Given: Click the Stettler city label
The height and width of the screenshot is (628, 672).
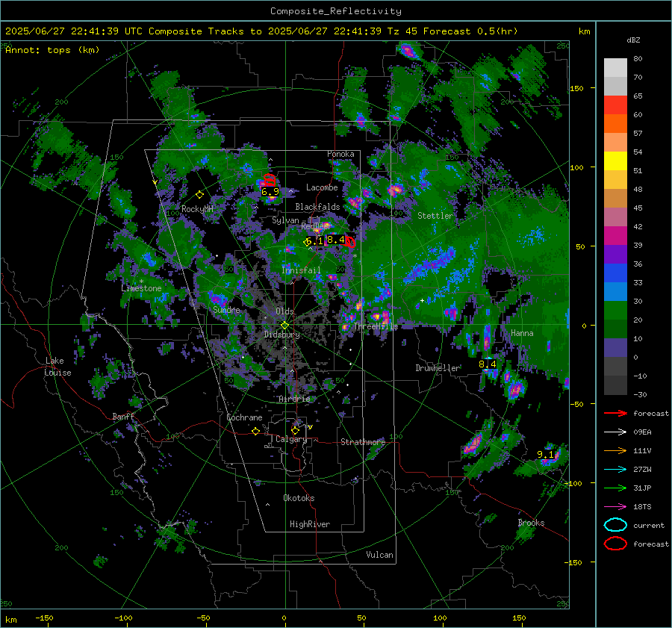Looking at the screenshot, I should pyautogui.click(x=435, y=216).
